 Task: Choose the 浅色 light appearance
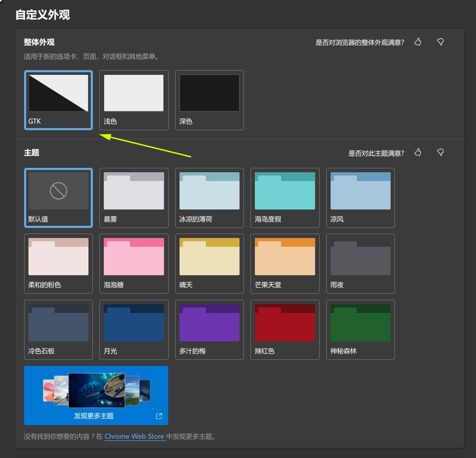[x=134, y=100]
